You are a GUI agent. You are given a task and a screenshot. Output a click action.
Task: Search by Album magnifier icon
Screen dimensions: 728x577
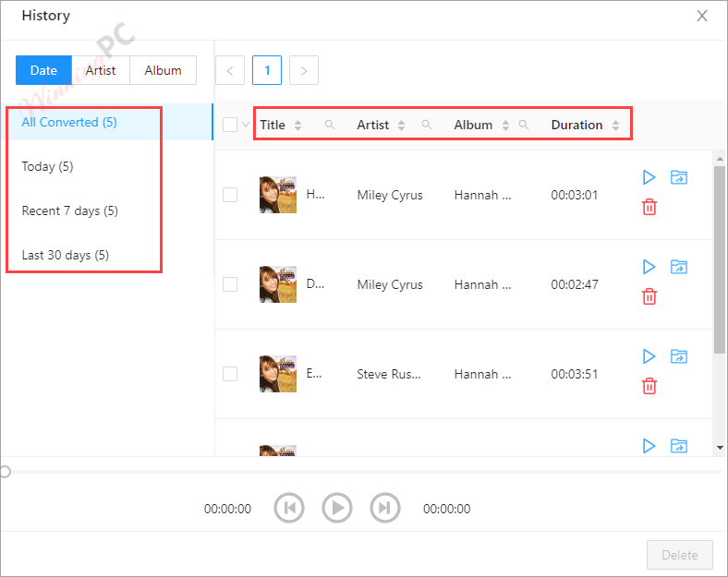[x=524, y=125]
